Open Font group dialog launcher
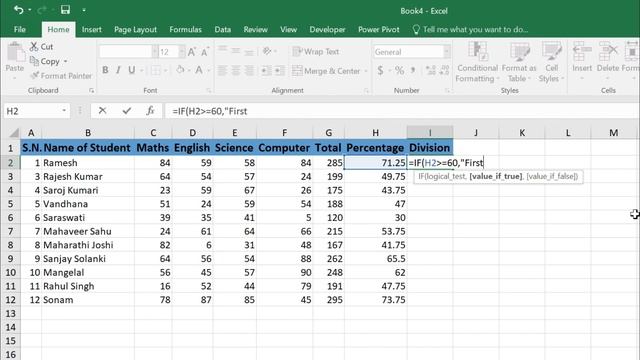 tap(209, 90)
